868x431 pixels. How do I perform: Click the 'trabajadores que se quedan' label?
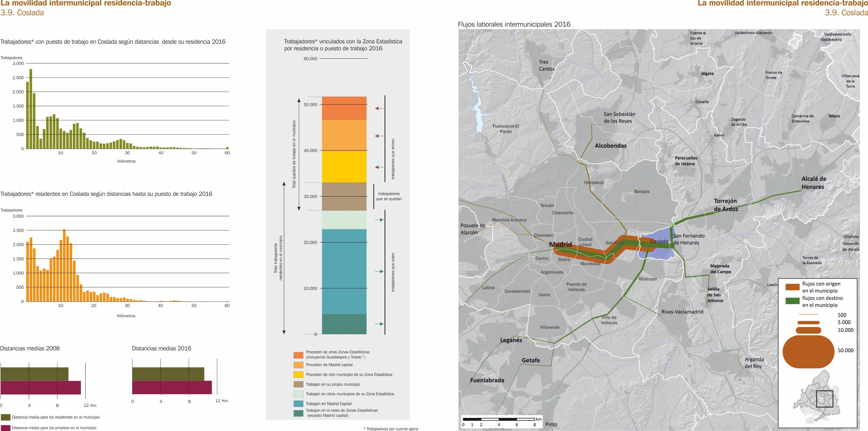[x=389, y=197]
